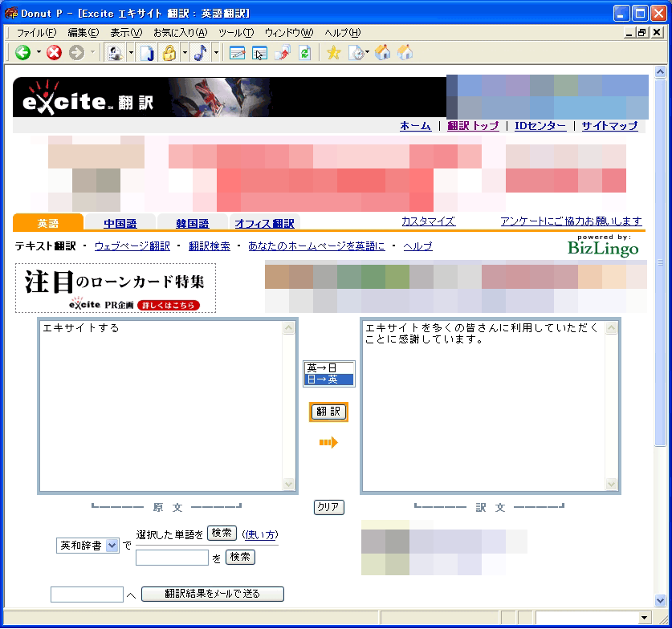Click the クリア button
This screenshot has width=672, height=629.
[x=328, y=507]
